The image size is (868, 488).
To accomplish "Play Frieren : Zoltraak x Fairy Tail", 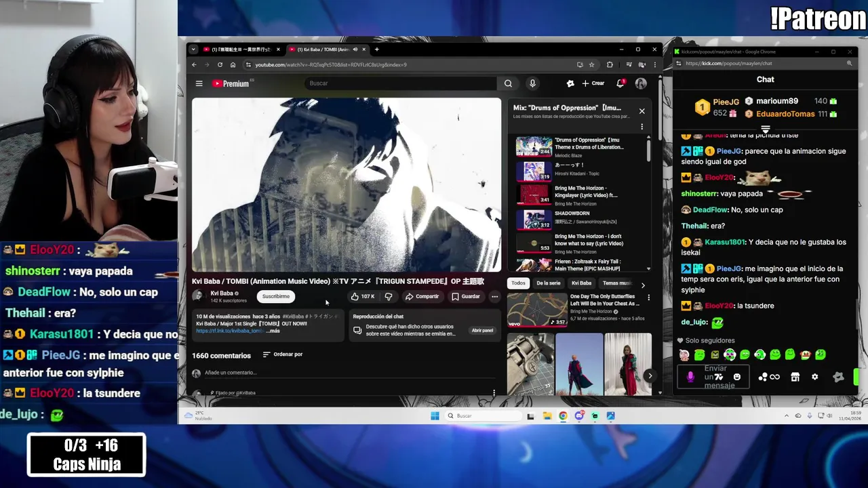I will (580, 264).
